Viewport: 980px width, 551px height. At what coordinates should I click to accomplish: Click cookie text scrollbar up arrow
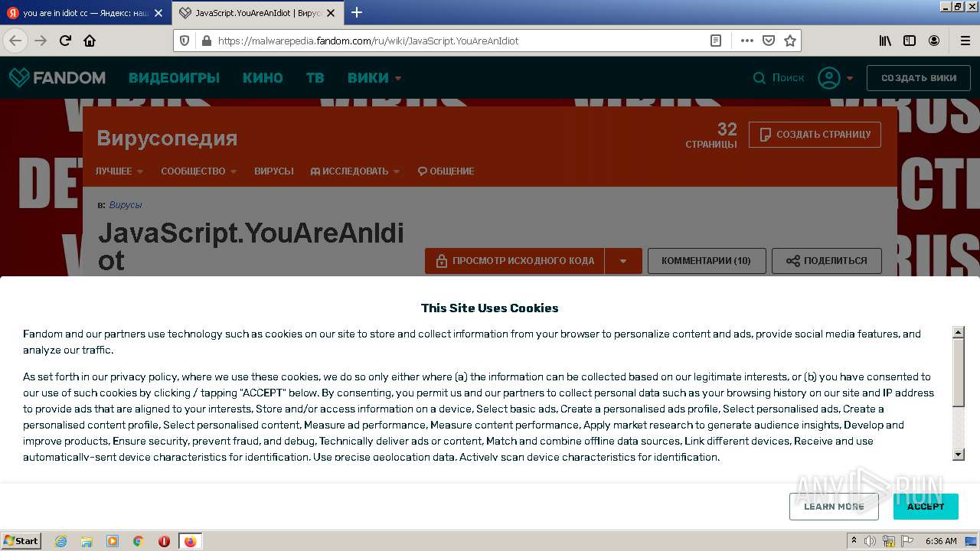pyautogui.click(x=958, y=332)
